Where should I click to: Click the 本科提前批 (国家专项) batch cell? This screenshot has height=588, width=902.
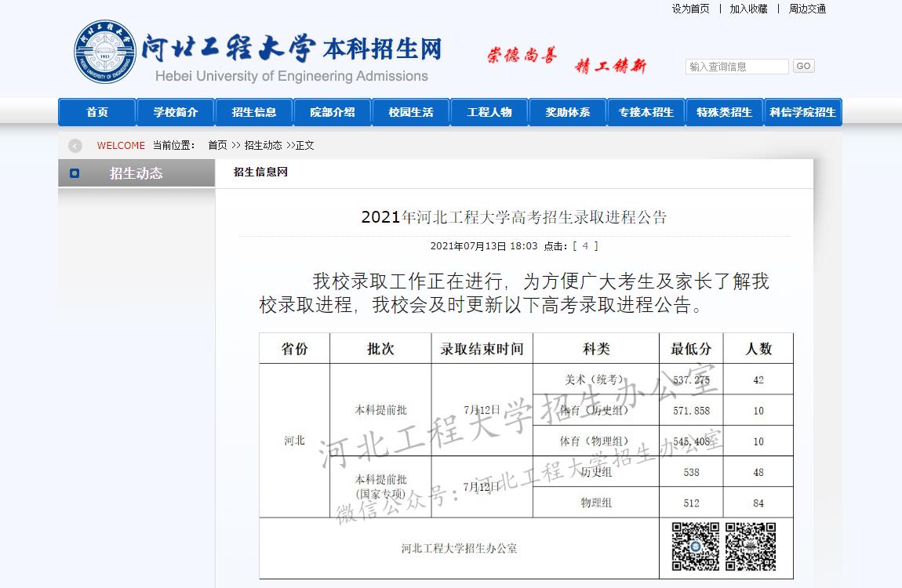point(380,487)
